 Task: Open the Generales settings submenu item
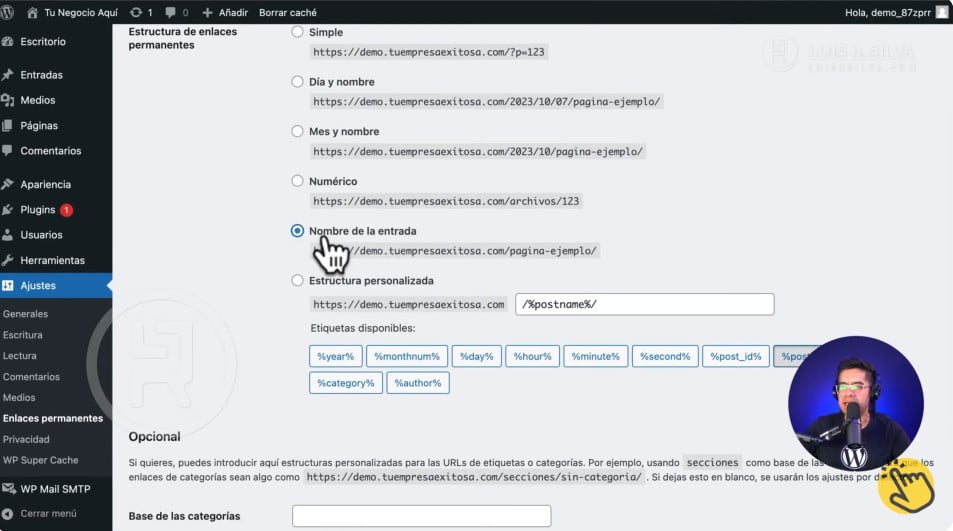pos(25,314)
